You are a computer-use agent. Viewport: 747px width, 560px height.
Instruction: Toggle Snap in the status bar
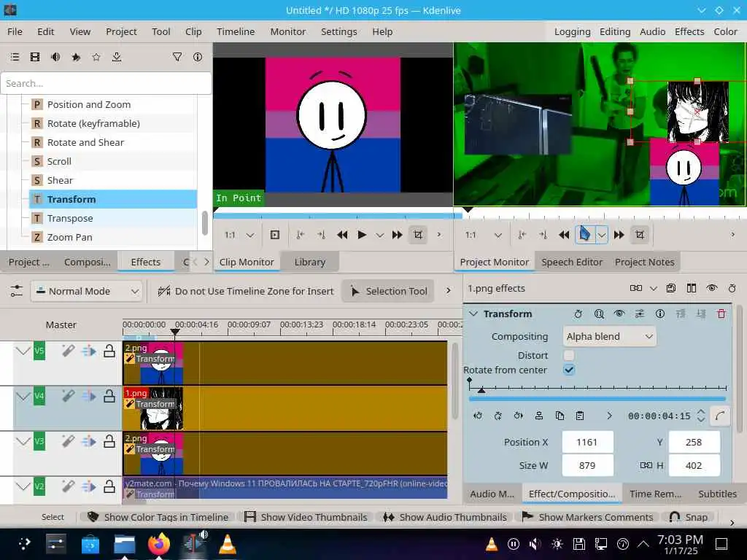tap(689, 517)
